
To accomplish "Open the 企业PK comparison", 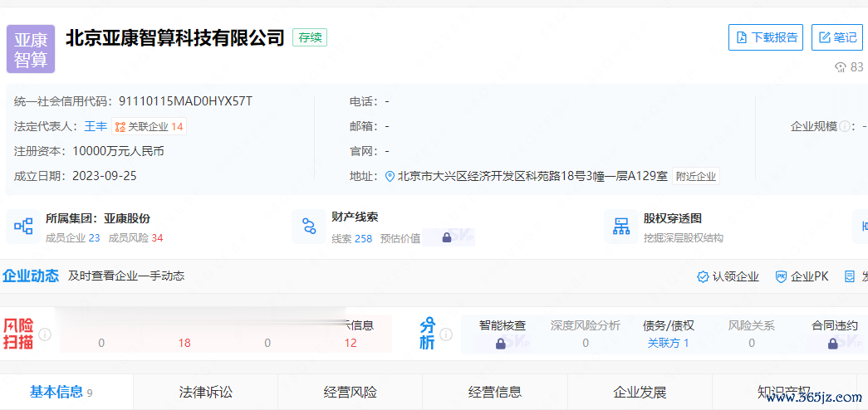I will [802, 276].
